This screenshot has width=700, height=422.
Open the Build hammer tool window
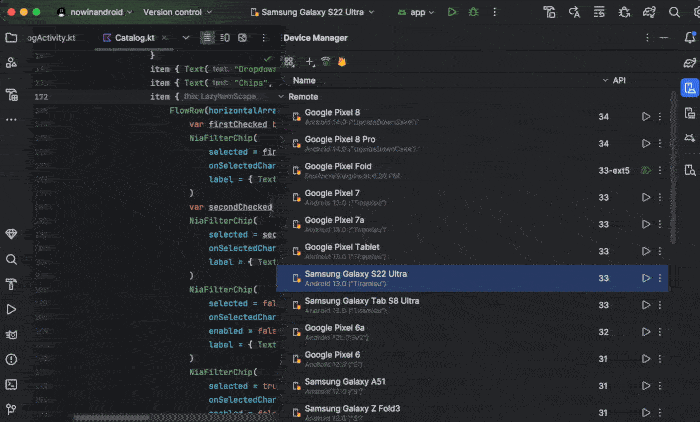(11, 284)
